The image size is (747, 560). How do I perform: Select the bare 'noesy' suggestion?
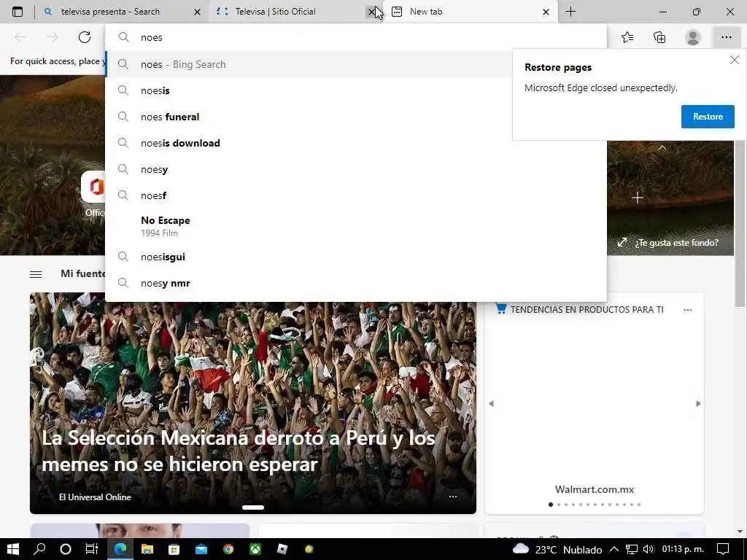(x=356, y=169)
